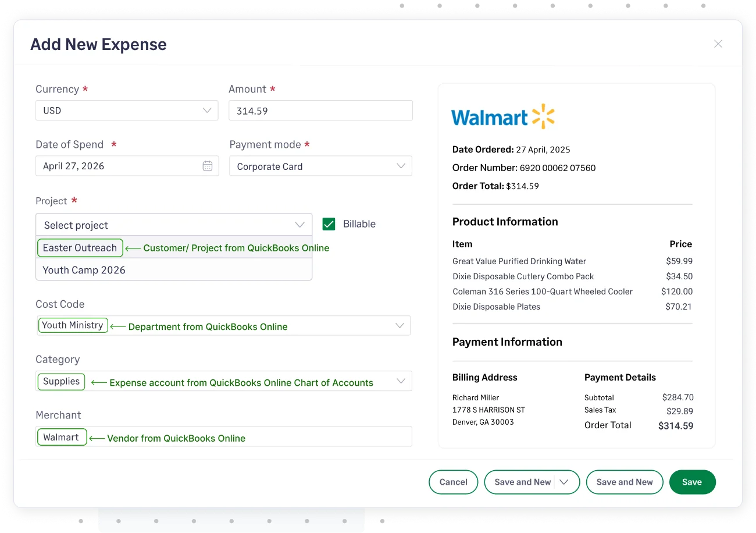The width and height of the screenshot is (756, 533).
Task: Click the Save and New button
Action: 625,482
